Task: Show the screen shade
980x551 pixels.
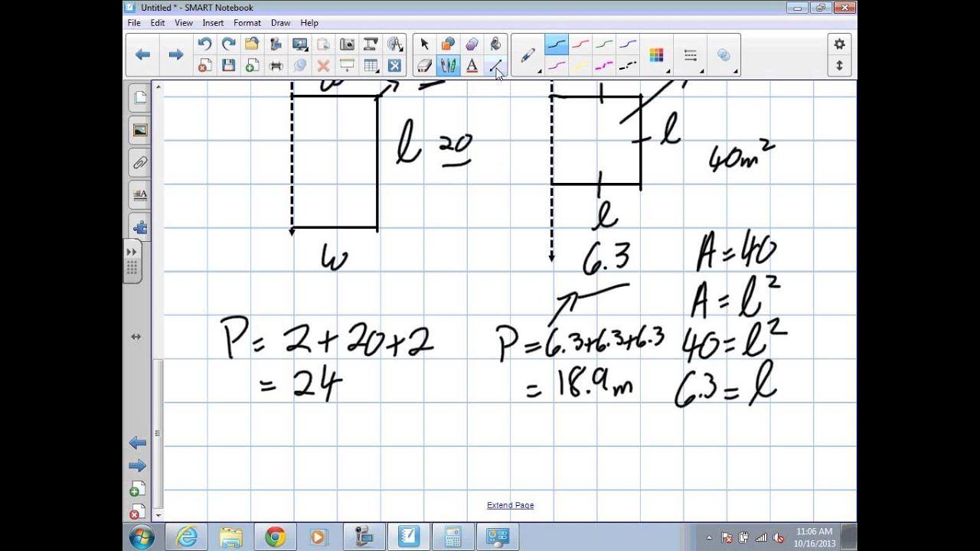Action: pyautogui.click(x=347, y=66)
